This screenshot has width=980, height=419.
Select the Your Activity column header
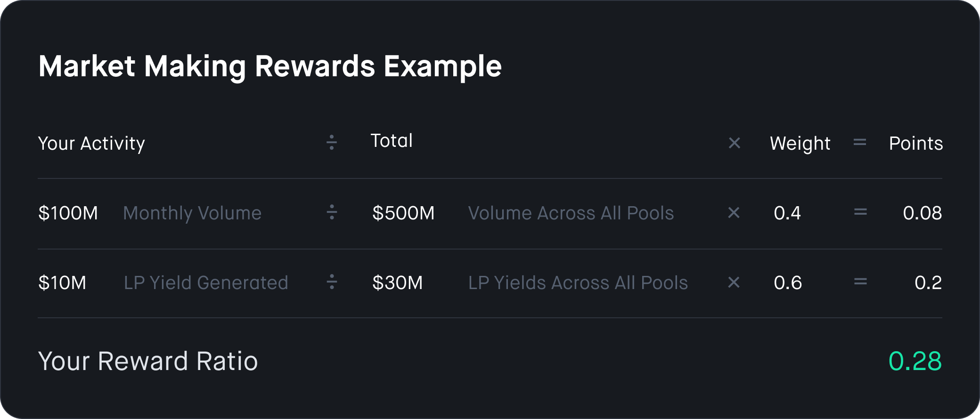click(x=91, y=144)
